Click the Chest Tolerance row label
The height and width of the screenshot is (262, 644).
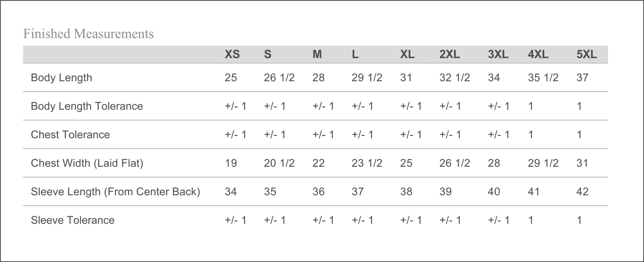[x=70, y=134]
